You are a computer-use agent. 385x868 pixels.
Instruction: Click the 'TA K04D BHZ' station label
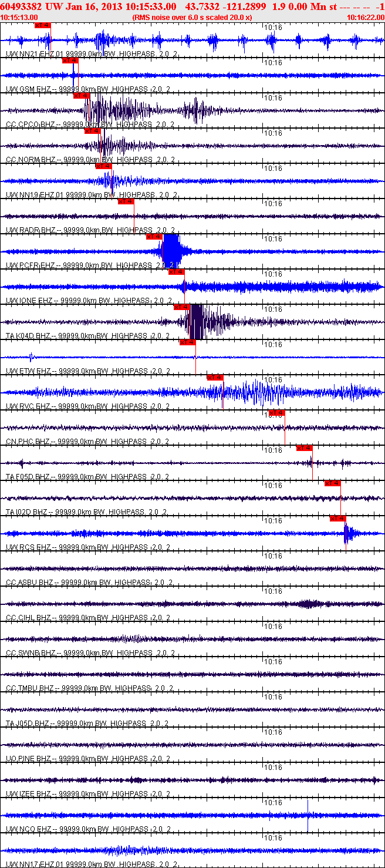tap(28, 335)
